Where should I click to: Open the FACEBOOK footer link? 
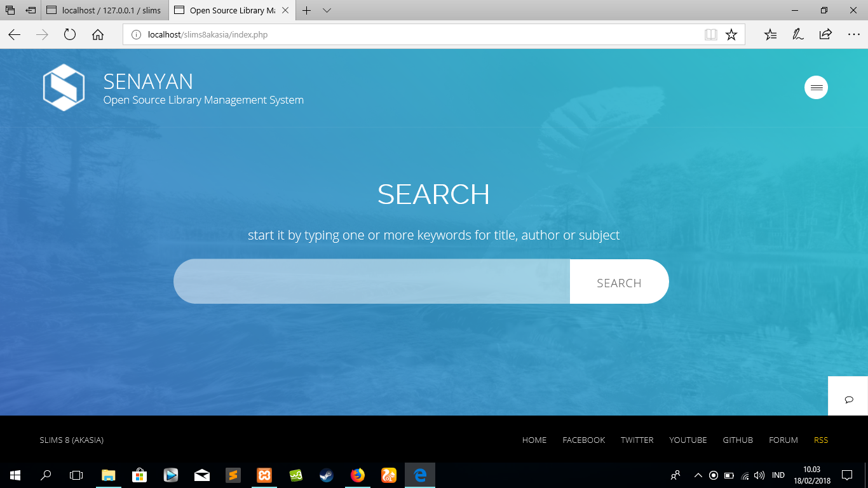[x=583, y=440]
